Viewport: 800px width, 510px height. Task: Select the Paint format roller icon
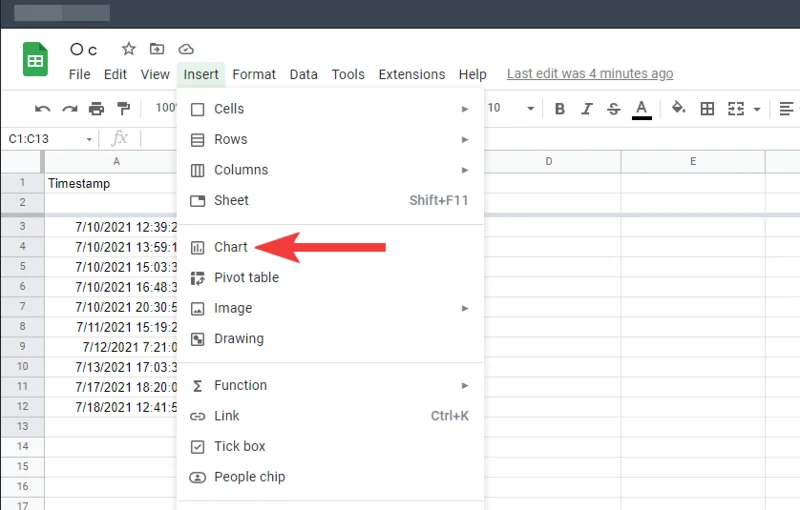tap(123, 109)
